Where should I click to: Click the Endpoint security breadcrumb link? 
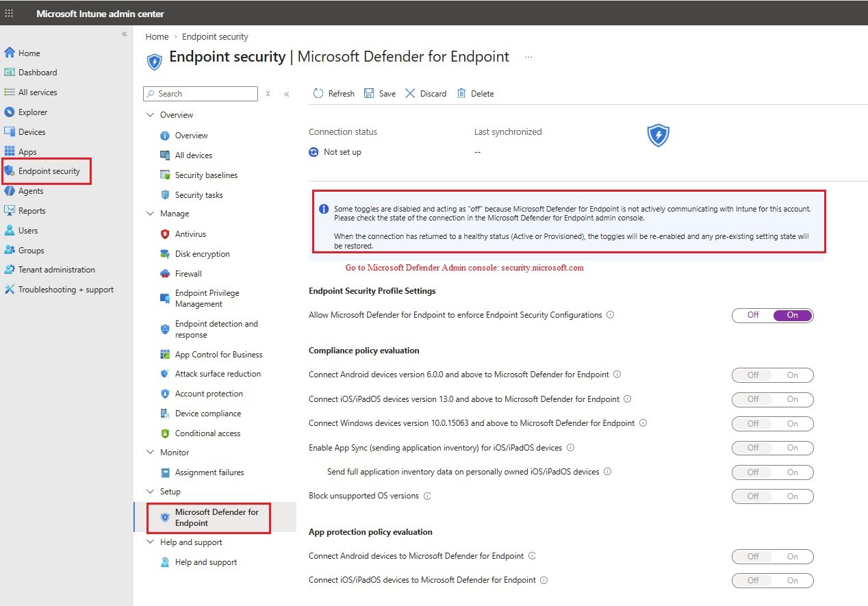(x=215, y=37)
